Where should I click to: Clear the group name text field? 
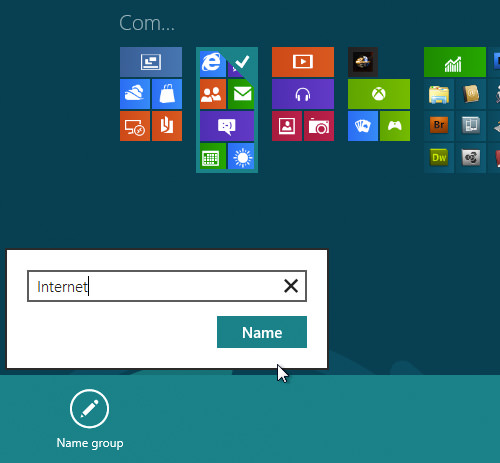coord(291,286)
